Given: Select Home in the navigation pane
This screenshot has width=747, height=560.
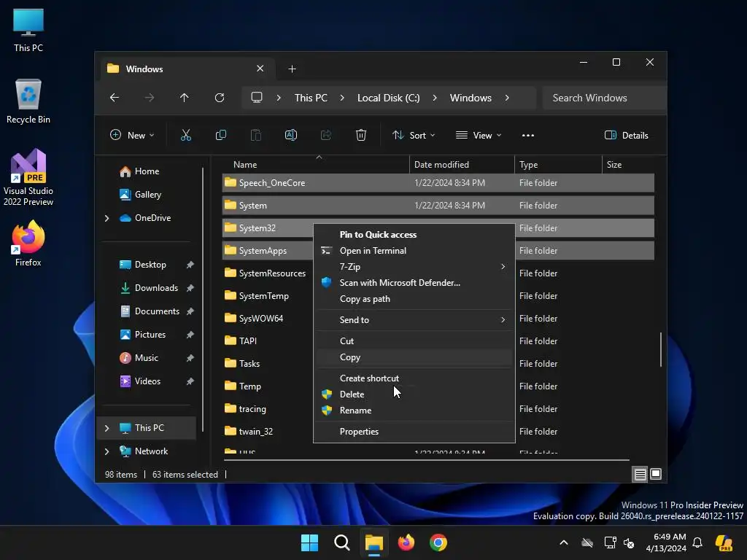Looking at the screenshot, I should 147,171.
